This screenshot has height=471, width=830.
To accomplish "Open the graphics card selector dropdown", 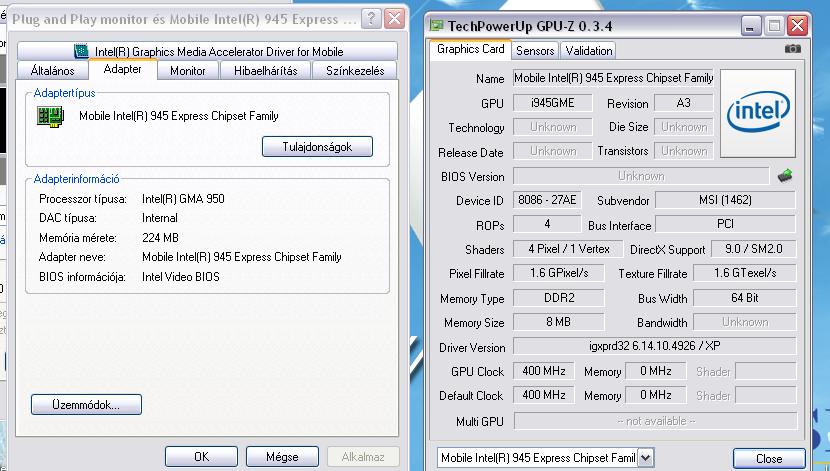I will pos(645,458).
